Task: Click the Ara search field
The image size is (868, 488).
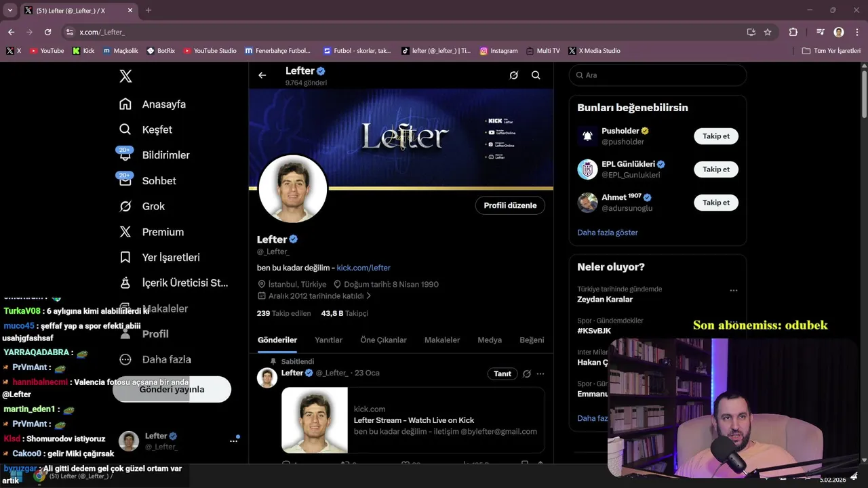Action: (658, 75)
